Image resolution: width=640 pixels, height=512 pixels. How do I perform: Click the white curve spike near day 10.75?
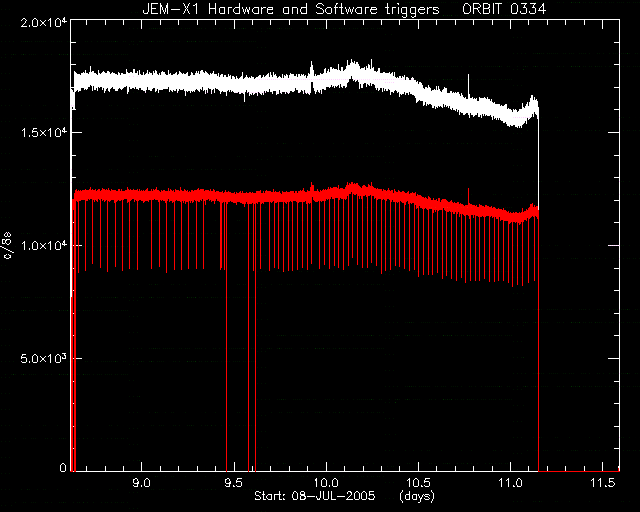468,84
